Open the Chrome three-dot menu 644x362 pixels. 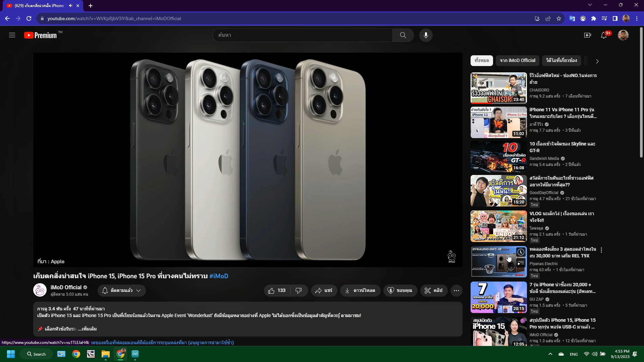[637, 18]
